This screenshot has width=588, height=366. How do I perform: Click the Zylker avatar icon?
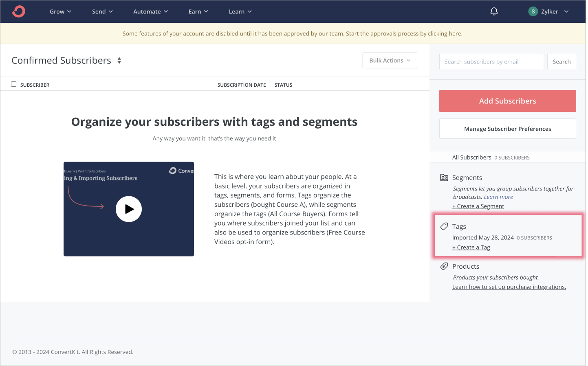click(x=533, y=11)
